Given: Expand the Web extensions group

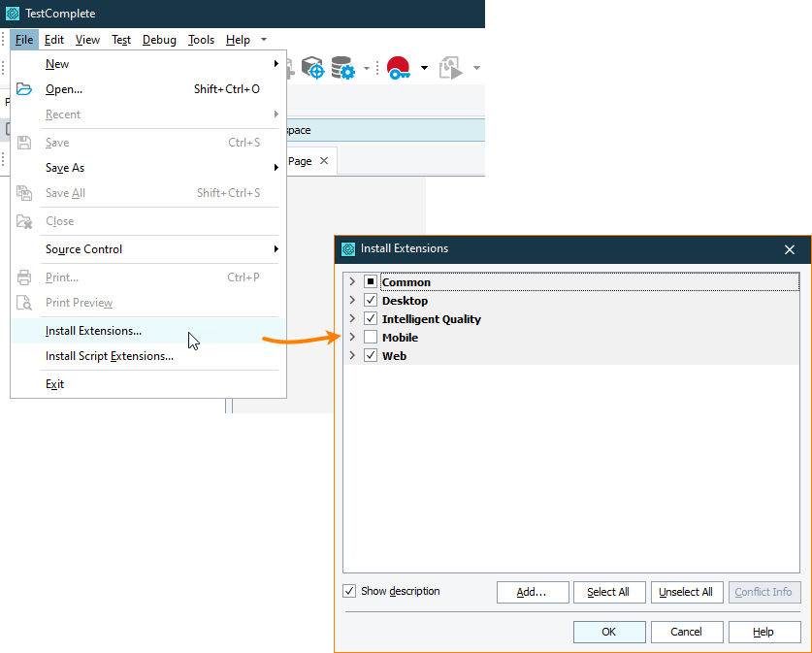Looking at the screenshot, I should point(352,355).
